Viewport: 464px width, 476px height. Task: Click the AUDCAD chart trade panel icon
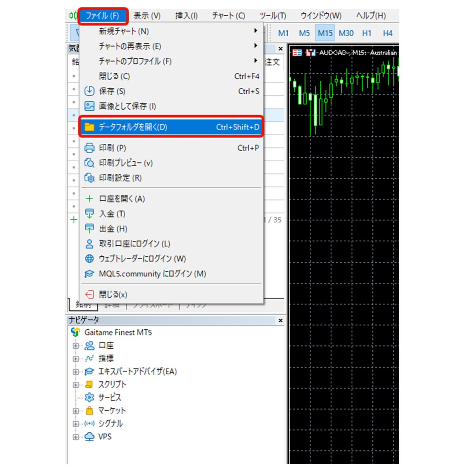tap(311, 53)
